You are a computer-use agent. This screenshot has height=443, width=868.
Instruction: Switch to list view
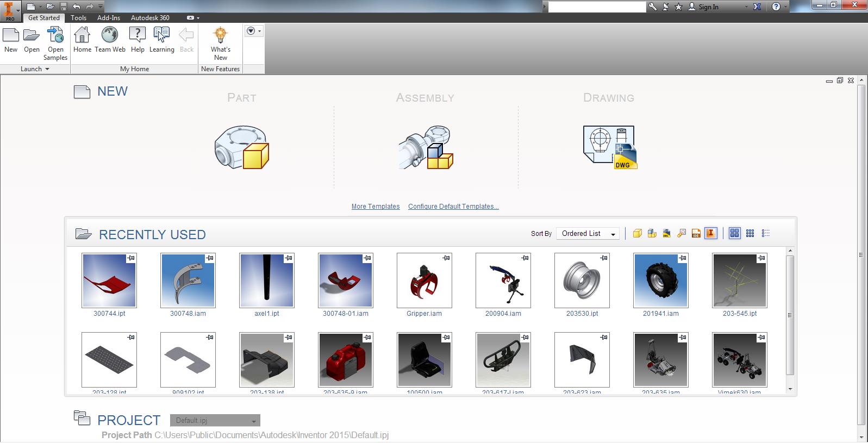coord(765,233)
